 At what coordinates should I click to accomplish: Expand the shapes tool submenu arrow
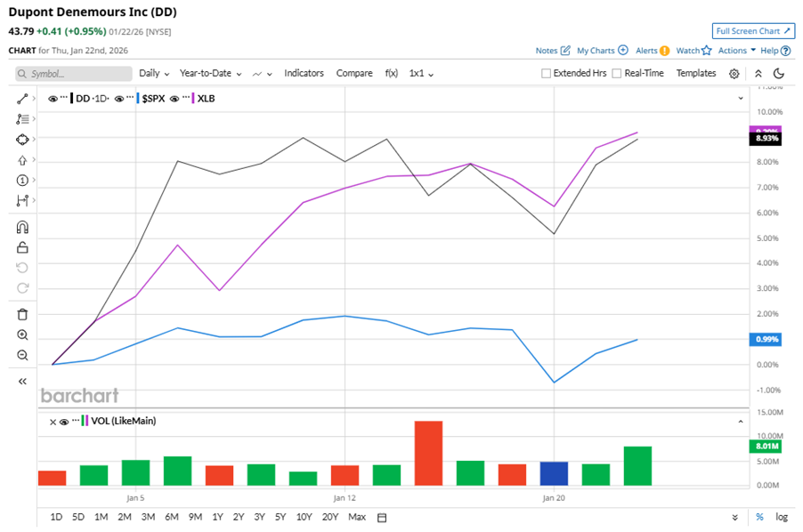coord(34,139)
